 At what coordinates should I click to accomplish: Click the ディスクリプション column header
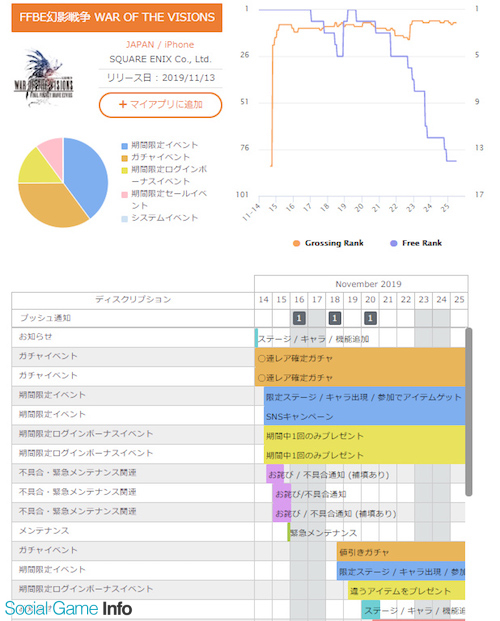(x=133, y=299)
